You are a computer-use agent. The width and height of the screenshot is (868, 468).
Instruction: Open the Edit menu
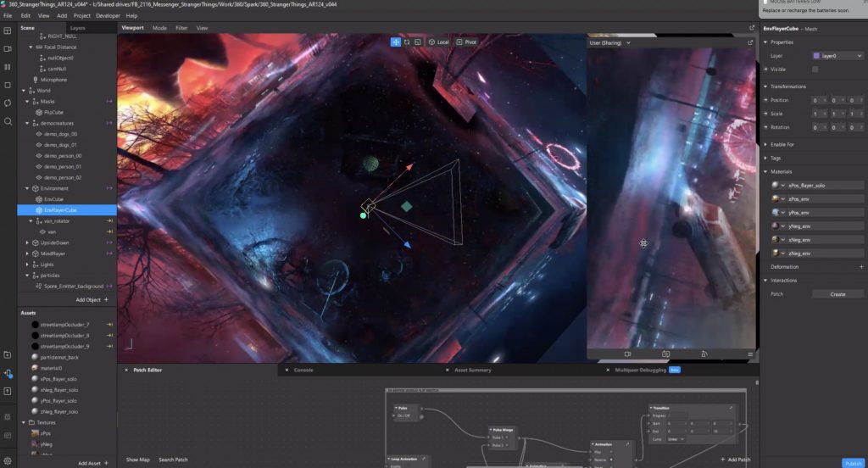pos(25,15)
